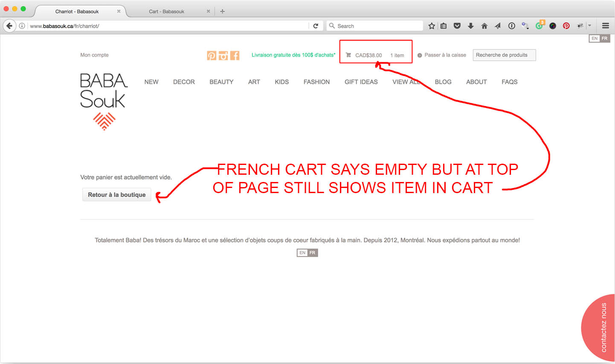Click the CAD$38.00 cart total
The height and width of the screenshot is (364, 615).
tap(368, 55)
